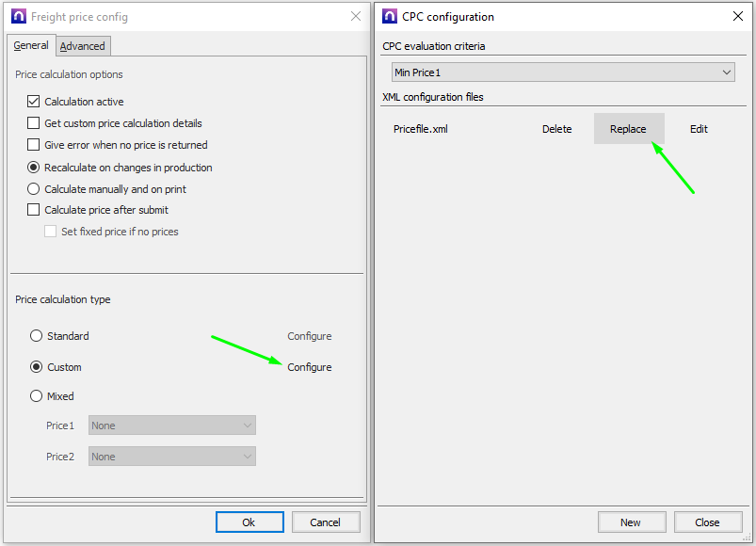Choose the Mixed price calculation type
756x546 pixels.
tap(37, 396)
